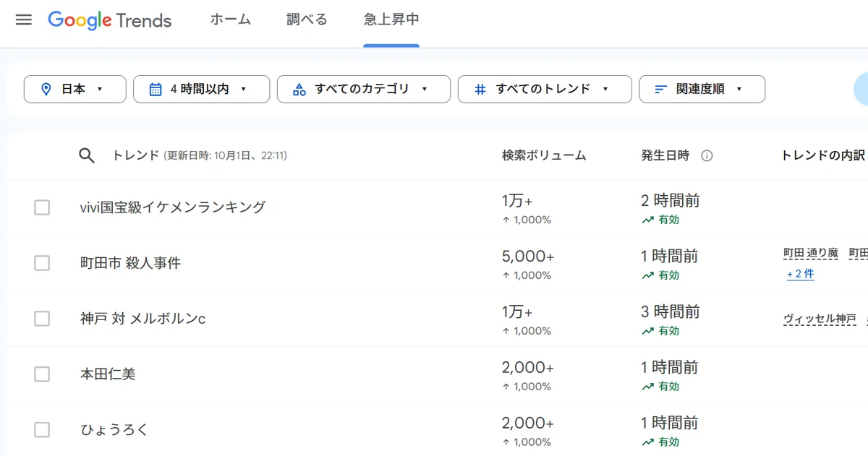
Task: Click trending arrow icon in 町田市 殺人事件 row
Action: (x=648, y=275)
